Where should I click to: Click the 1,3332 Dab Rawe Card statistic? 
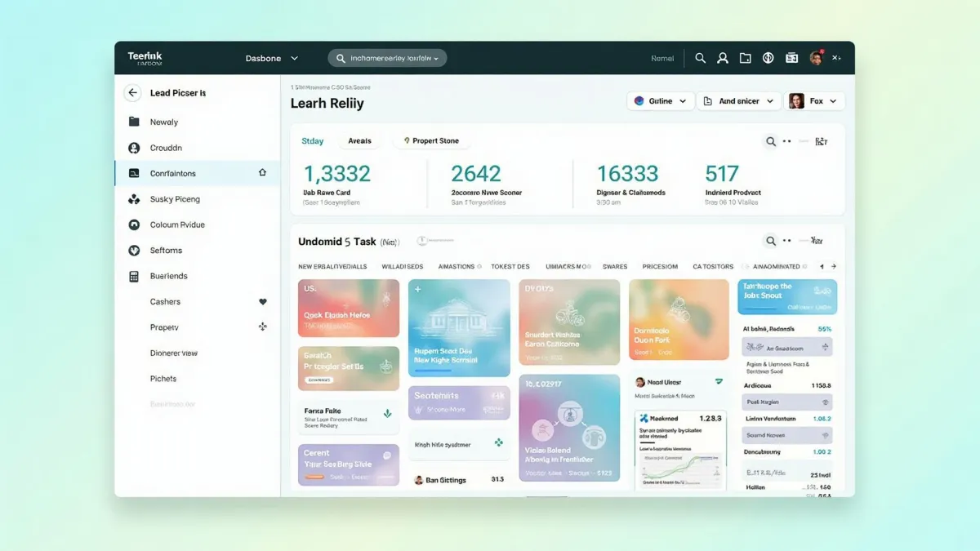coord(337,184)
